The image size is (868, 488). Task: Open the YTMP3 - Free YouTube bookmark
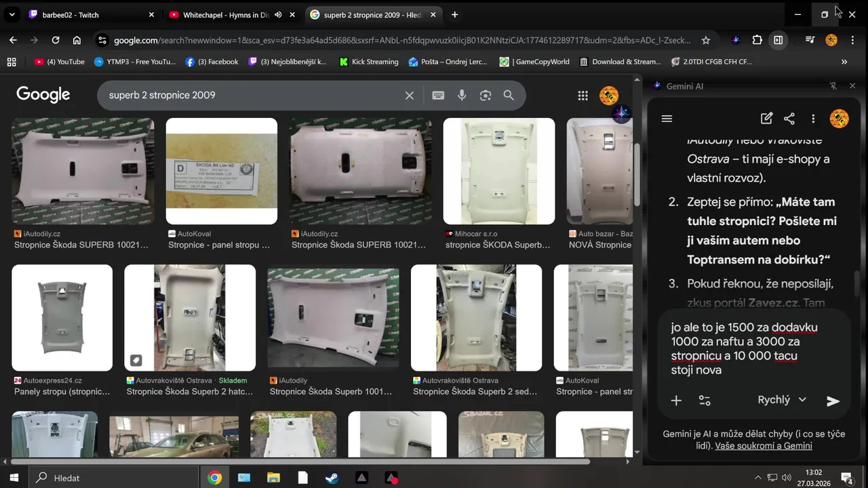[135, 62]
